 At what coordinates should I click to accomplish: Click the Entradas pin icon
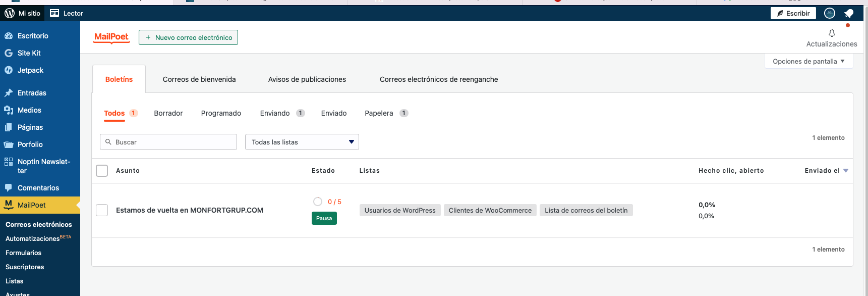(x=9, y=93)
